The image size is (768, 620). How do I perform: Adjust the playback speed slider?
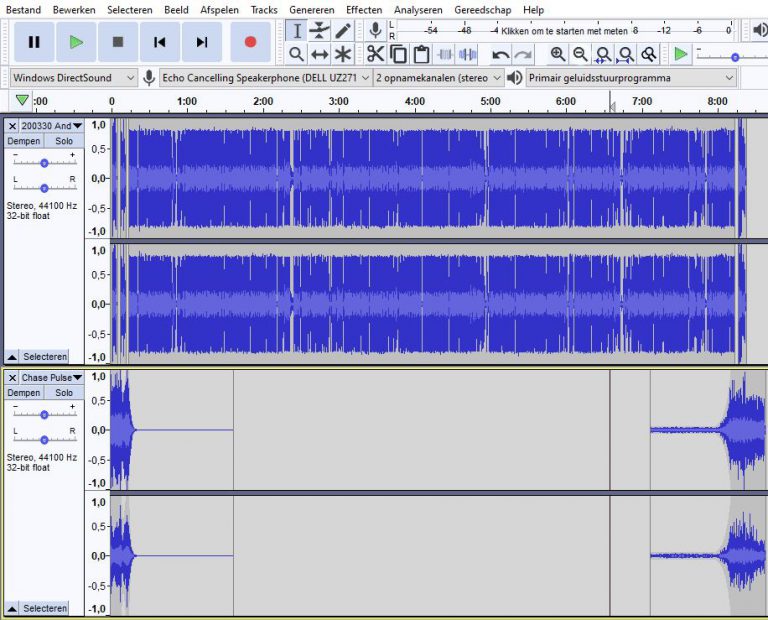coord(735,57)
